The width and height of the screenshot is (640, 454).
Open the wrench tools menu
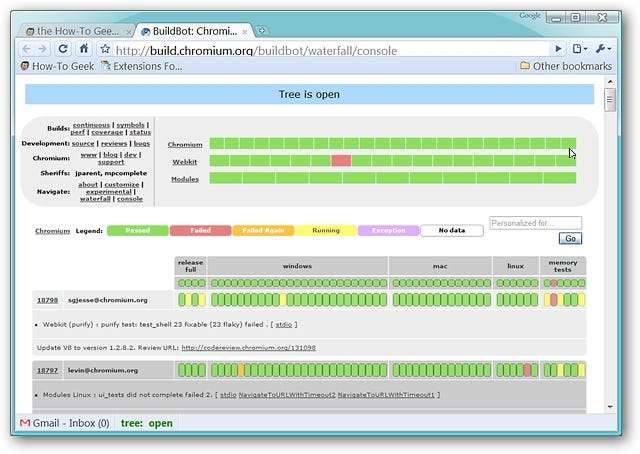coord(603,49)
